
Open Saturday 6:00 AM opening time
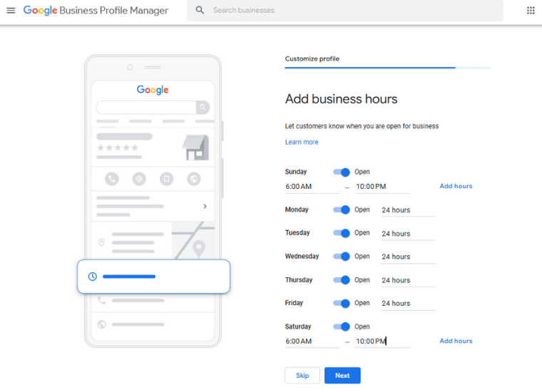coord(312,341)
